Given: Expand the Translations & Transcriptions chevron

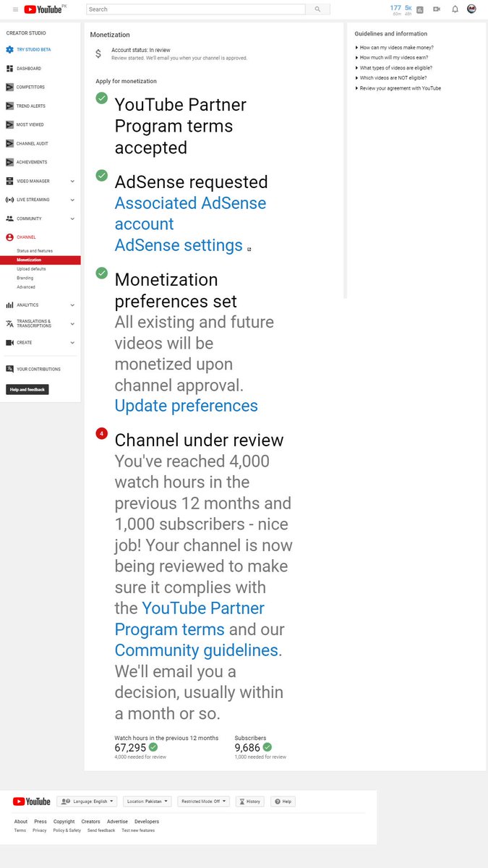Looking at the screenshot, I should [x=72, y=323].
